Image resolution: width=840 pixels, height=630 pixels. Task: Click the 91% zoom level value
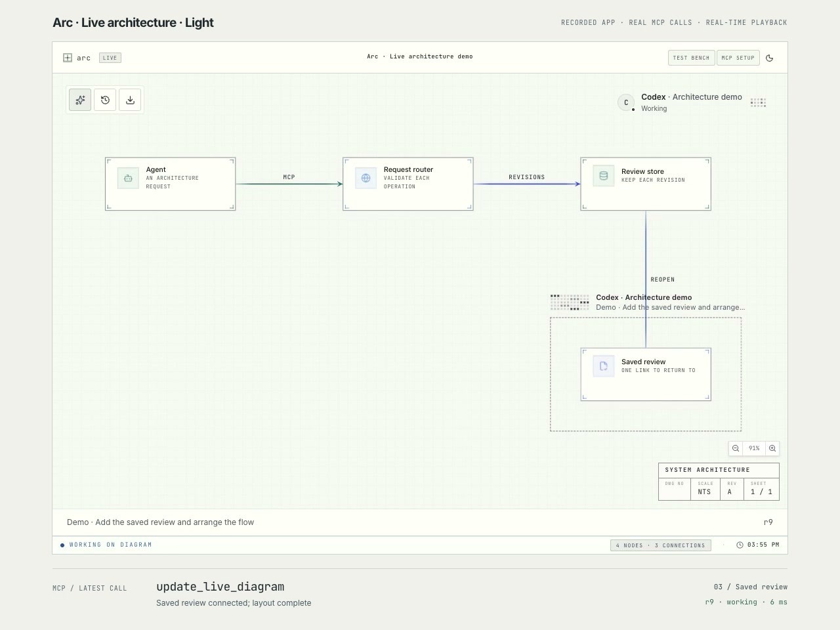[x=754, y=448]
